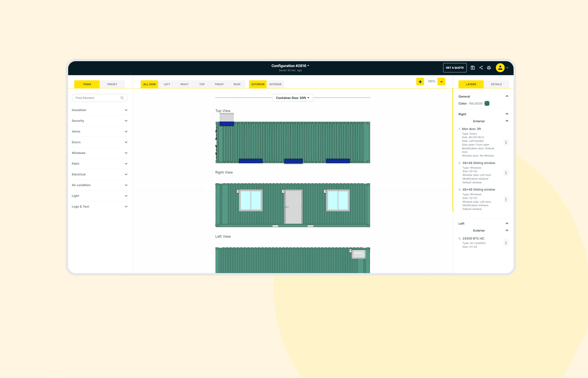The image size is (588, 378).
Task: Click the 100% zoom level value
Action: (431, 82)
